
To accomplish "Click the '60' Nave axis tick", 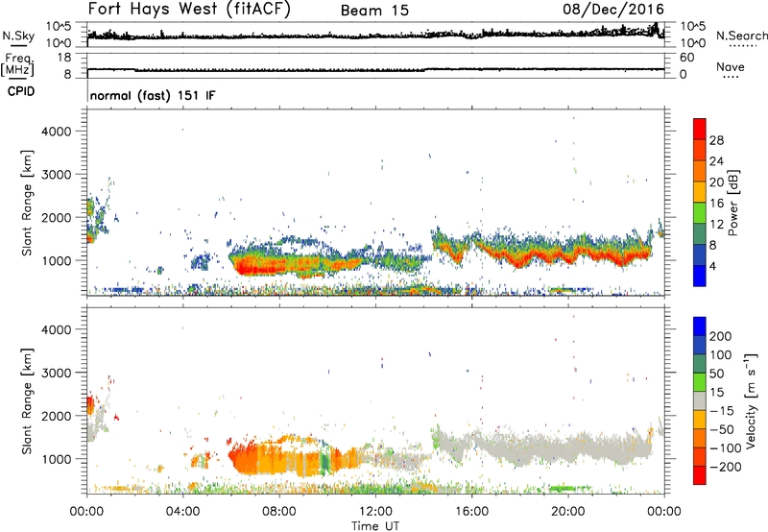I will point(687,58).
